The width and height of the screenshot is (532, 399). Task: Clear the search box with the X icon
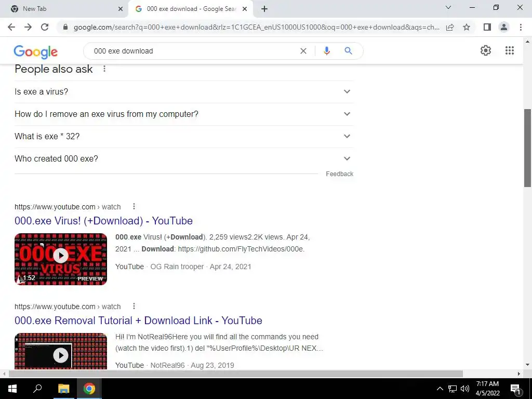pos(303,51)
